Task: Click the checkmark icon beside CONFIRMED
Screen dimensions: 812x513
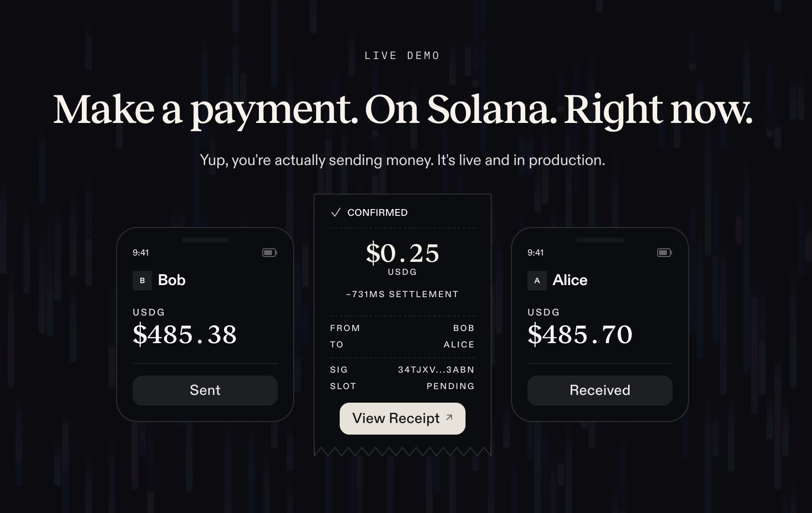Action: tap(335, 212)
